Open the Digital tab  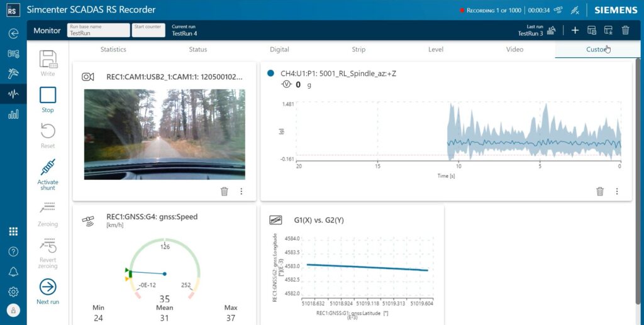279,50
